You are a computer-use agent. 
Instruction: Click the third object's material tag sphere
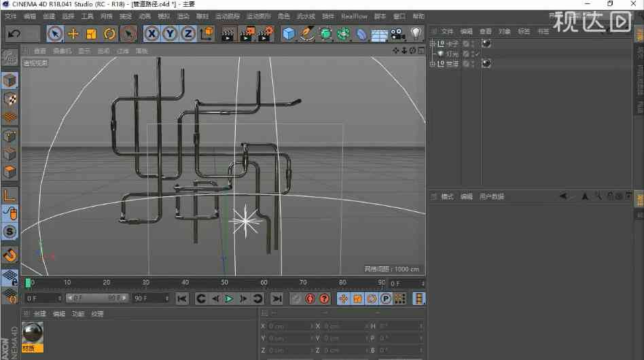pyautogui.click(x=486, y=63)
